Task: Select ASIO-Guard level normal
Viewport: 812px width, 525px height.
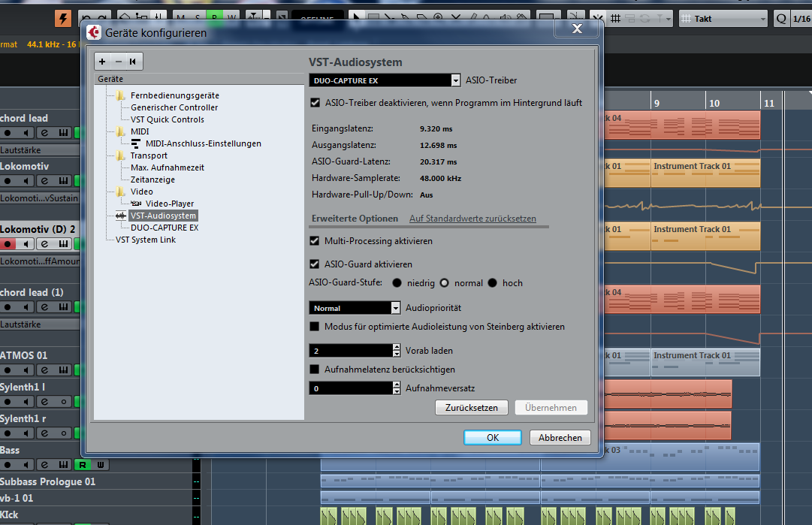Action: click(445, 282)
